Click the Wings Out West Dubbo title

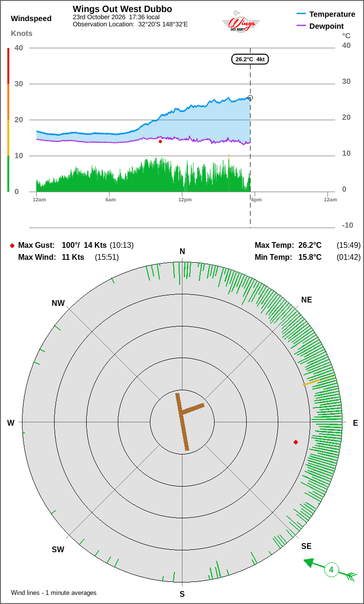point(123,9)
